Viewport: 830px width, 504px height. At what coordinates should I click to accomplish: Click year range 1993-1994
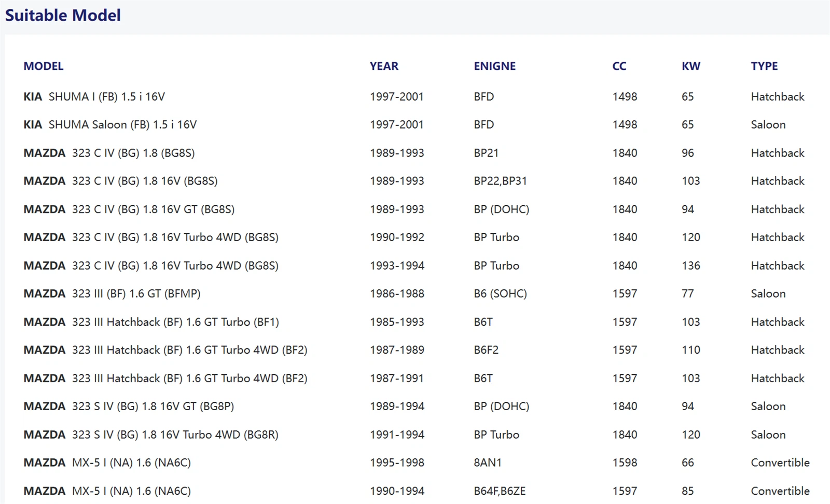[x=397, y=265]
